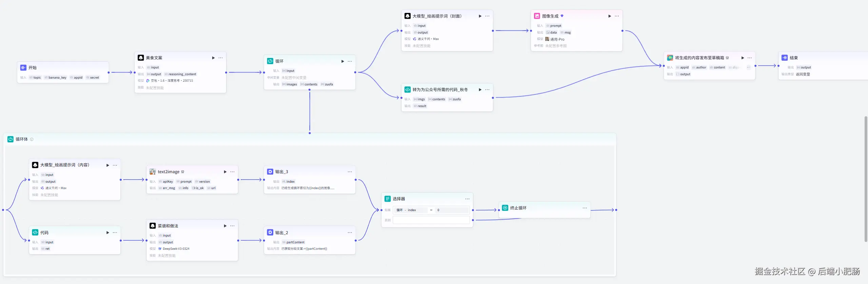Click the 转为为公众号所需的代码_秋冬 code icon

tap(408, 89)
